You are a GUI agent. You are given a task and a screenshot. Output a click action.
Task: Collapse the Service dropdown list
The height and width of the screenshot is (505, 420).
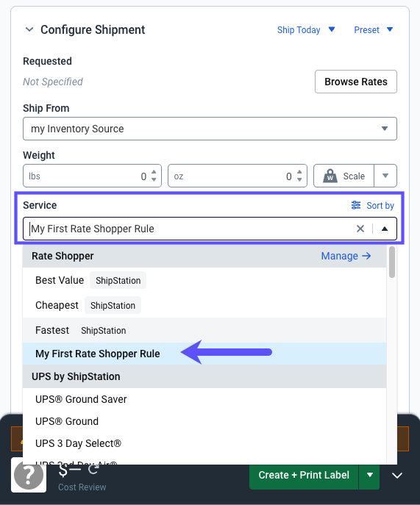[385, 229]
